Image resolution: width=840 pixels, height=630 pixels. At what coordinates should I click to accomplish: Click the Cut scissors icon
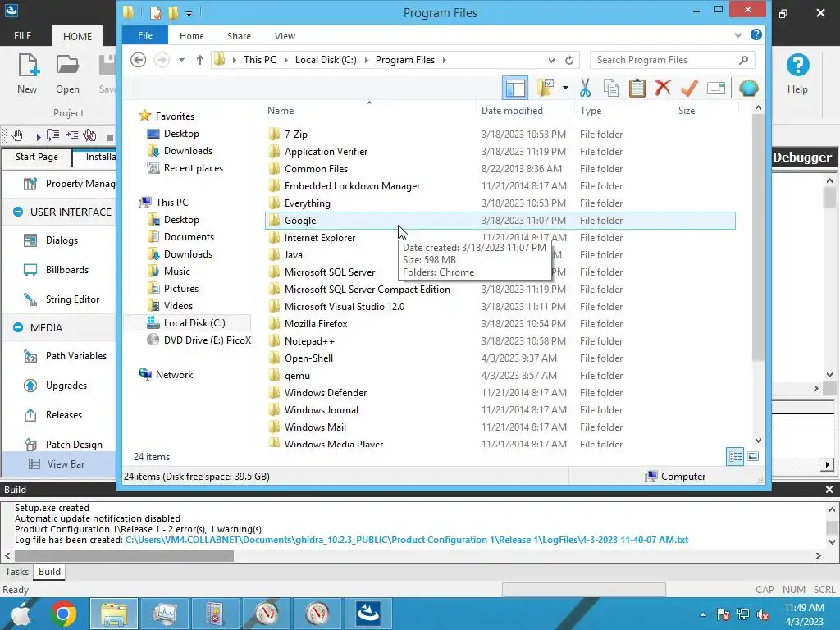[x=585, y=88]
